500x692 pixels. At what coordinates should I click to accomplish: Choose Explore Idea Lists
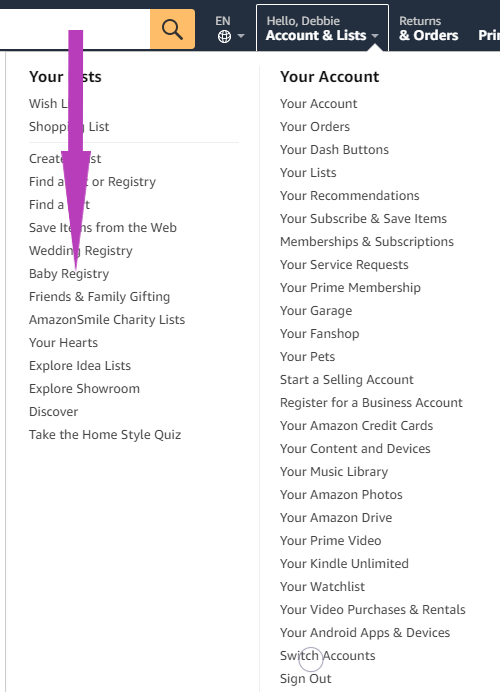[x=80, y=365]
